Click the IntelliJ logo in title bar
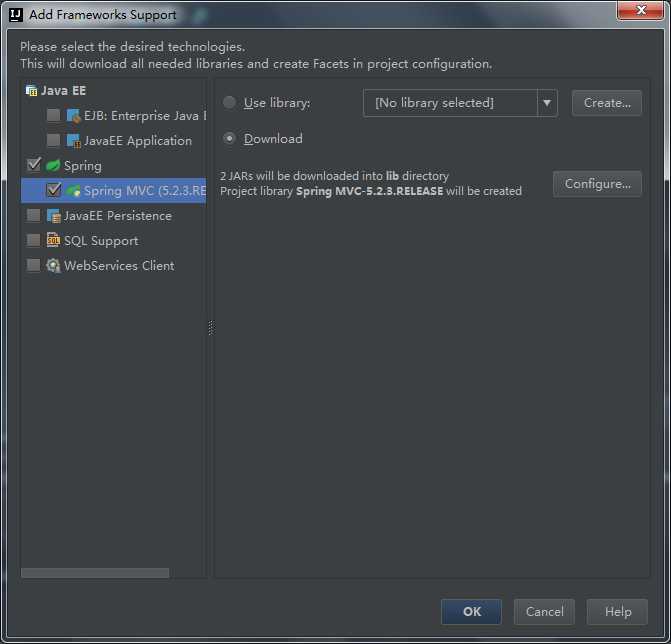Screen dimensions: 671x644 point(16,15)
